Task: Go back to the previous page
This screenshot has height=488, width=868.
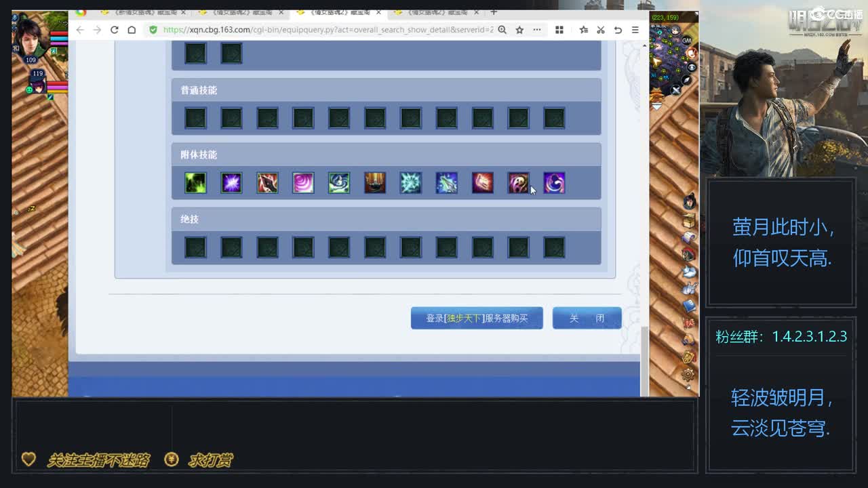Action: (x=80, y=30)
